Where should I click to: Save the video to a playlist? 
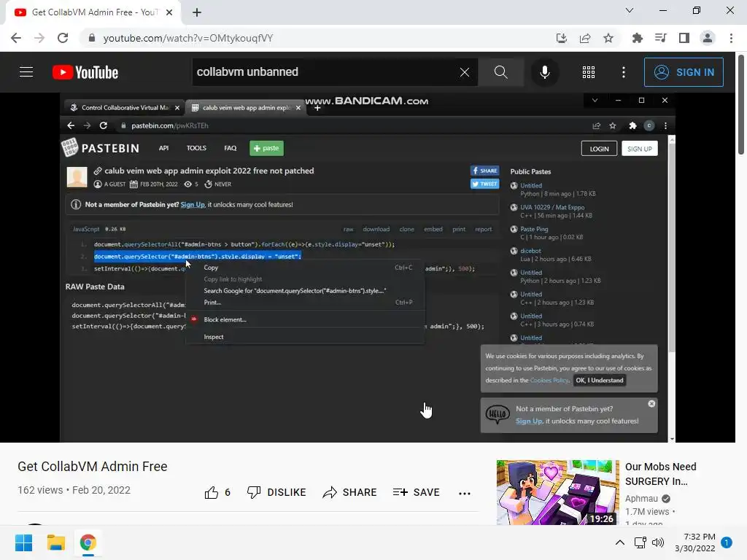tap(416, 492)
